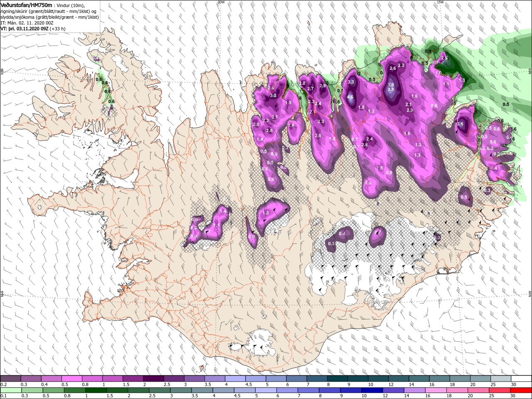Pick the dark teal 9–10 snow legend swatch

pyautogui.click(x=357, y=379)
